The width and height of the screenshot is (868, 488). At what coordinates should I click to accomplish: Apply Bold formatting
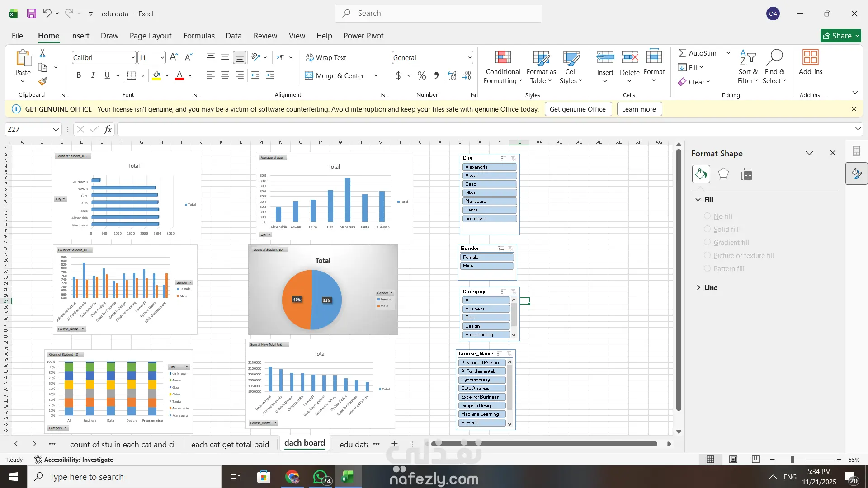tap(79, 75)
